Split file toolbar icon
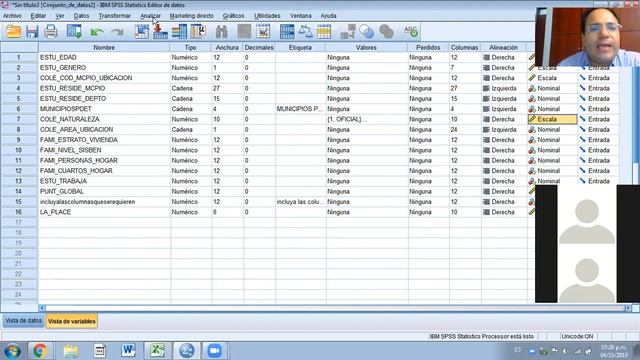 pyautogui.click(x=287, y=31)
